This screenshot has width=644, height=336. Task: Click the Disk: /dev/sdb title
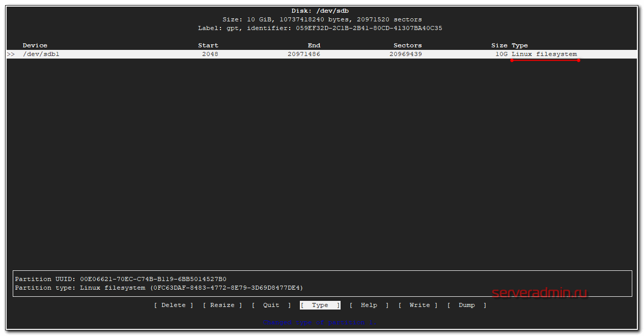point(320,11)
